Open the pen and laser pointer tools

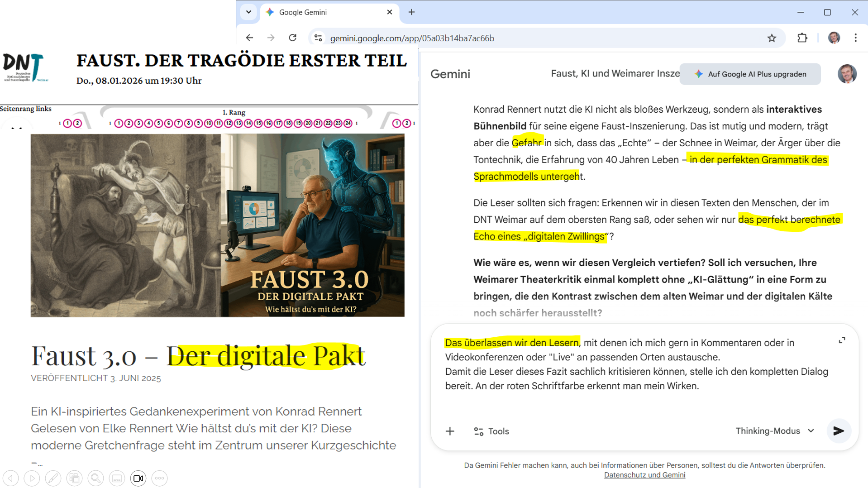coord(53,478)
